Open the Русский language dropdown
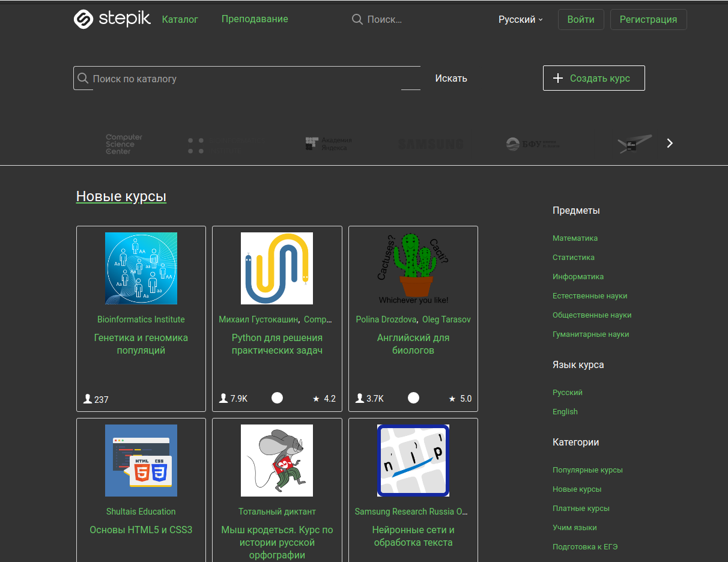 click(520, 20)
